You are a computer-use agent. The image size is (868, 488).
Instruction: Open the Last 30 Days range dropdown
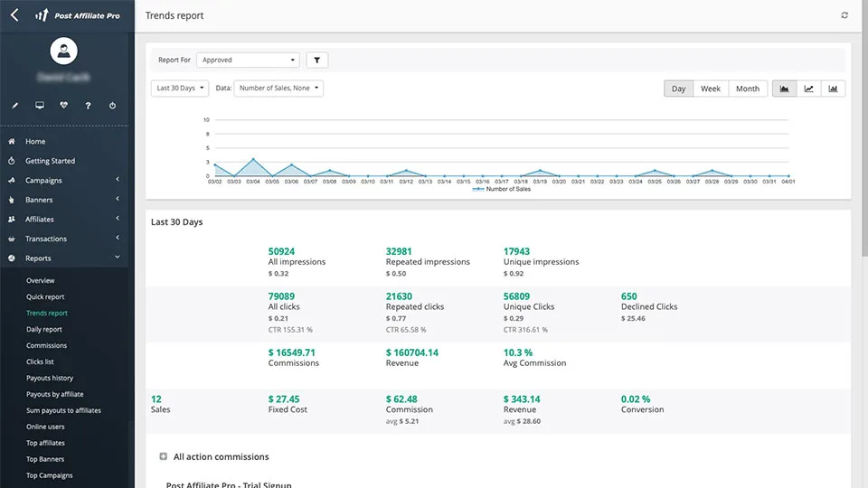point(180,89)
